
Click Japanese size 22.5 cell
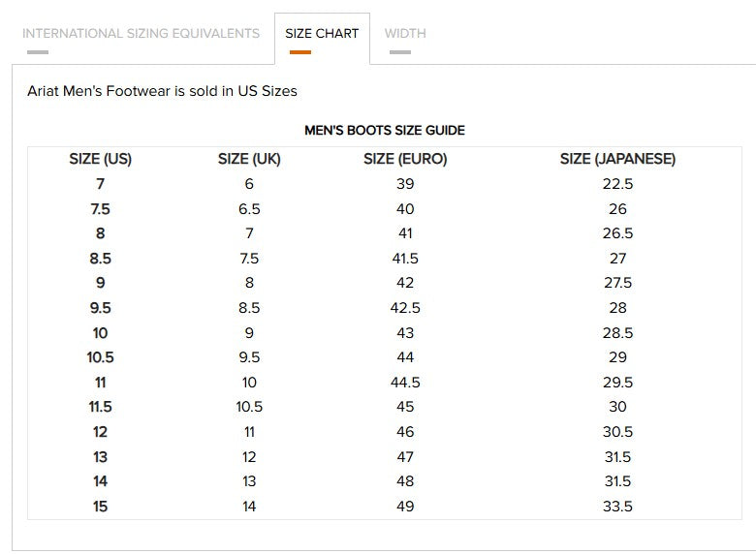(617, 184)
